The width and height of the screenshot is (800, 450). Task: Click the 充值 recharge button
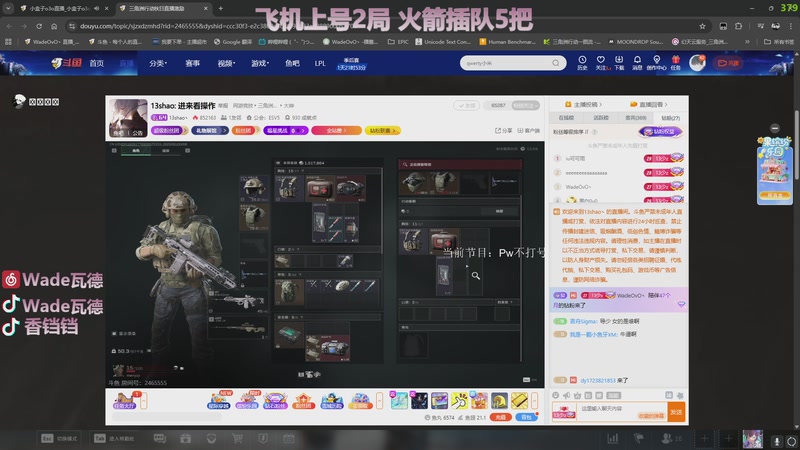click(x=501, y=417)
